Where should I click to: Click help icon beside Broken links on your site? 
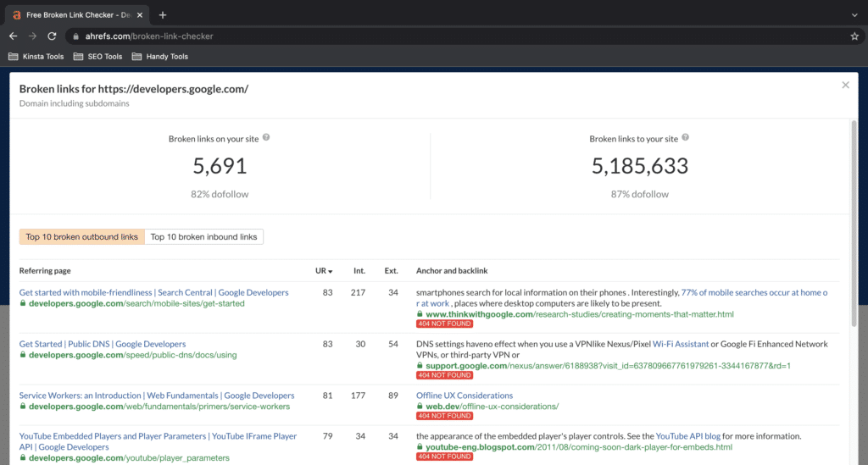coord(266,137)
